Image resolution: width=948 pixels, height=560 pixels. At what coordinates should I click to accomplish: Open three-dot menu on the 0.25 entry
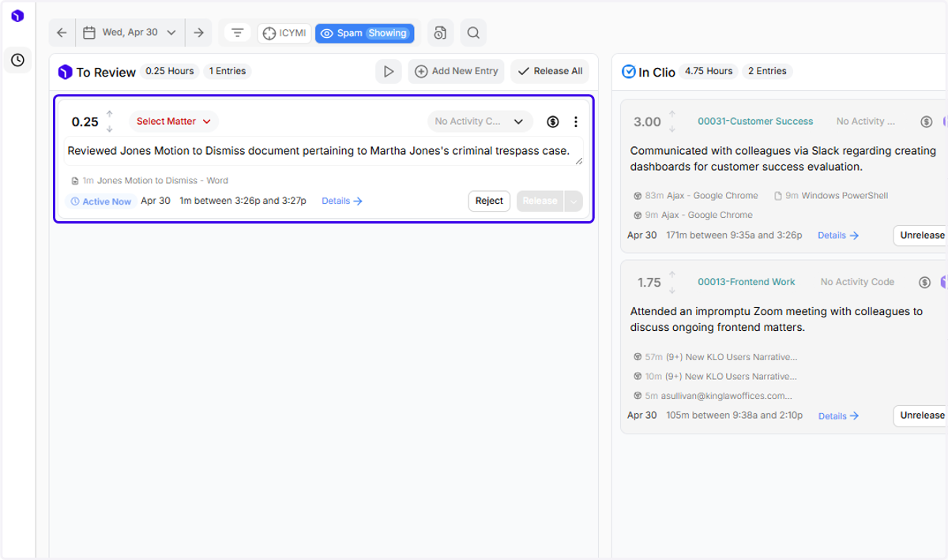pos(576,122)
